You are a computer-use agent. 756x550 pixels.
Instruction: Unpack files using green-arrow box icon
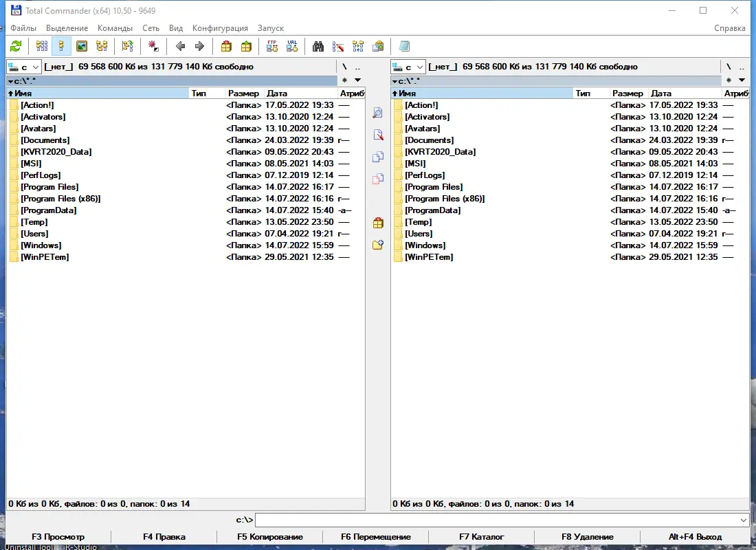click(x=246, y=46)
